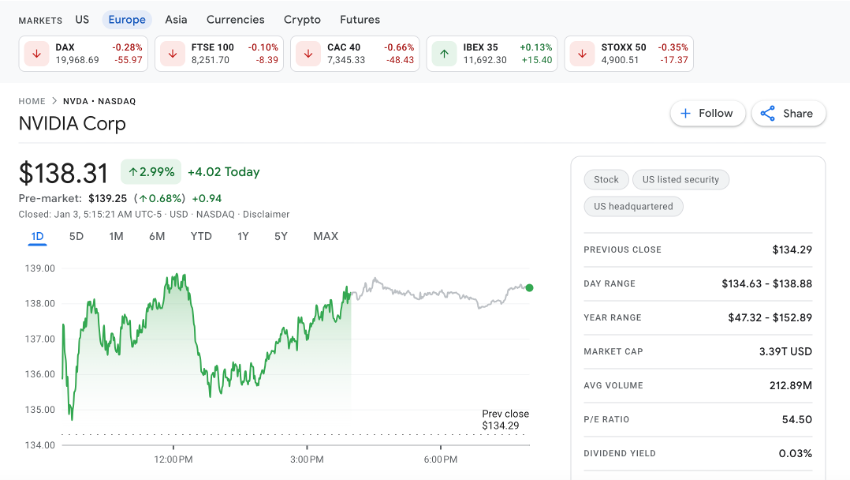Click the AVG VOLUME value 212.89M
Image resolution: width=850 pixels, height=480 pixels.
[x=790, y=386]
